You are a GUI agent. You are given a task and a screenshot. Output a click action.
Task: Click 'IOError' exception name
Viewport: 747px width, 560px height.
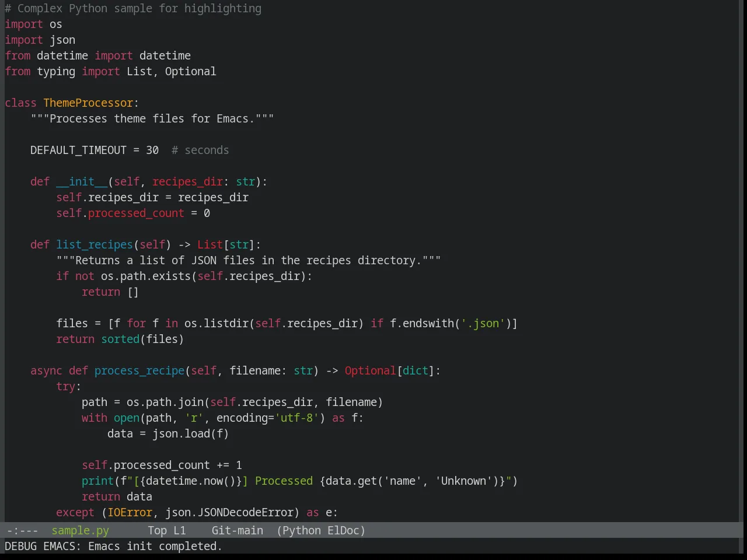click(x=130, y=512)
